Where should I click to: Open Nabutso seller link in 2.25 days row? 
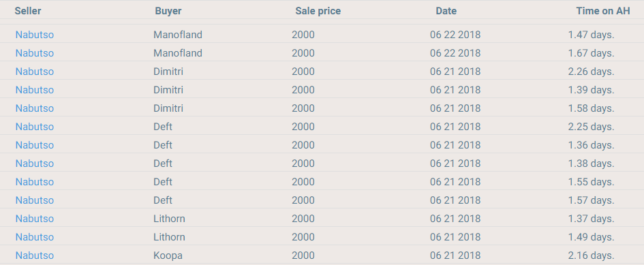pos(35,127)
